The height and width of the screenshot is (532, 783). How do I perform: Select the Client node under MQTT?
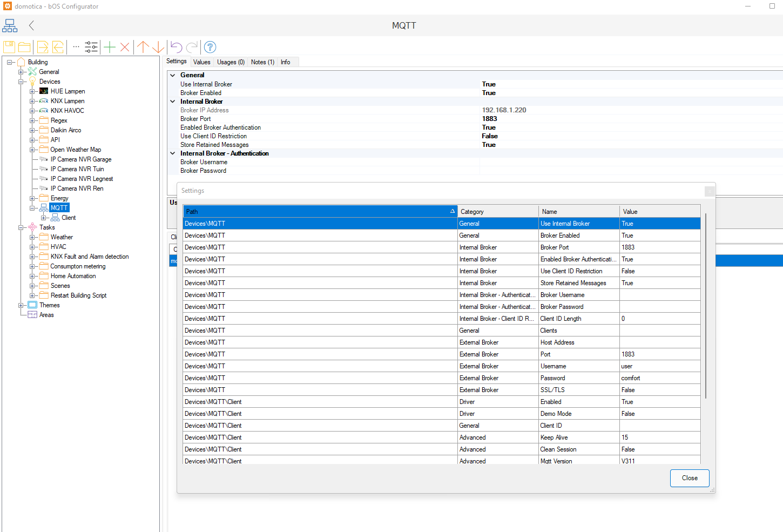pos(69,218)
